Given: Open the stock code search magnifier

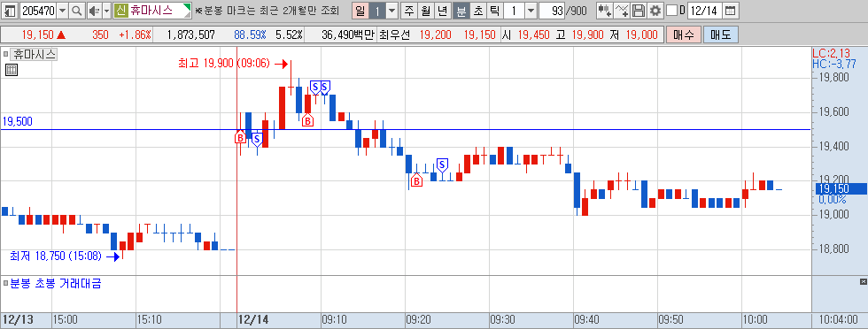Looking at the screenshot, I should pos(77,11).
